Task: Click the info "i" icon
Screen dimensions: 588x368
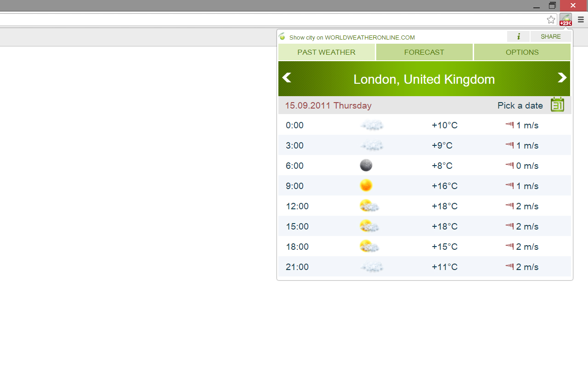Action: pyautogui.click(x=518, y=36)
